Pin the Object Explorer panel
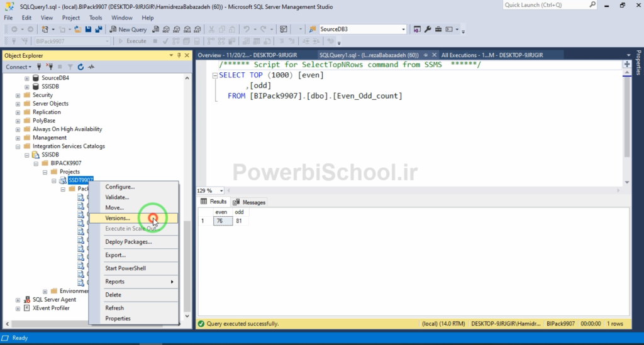Viewport: 644px width, 345px height. 179,55
